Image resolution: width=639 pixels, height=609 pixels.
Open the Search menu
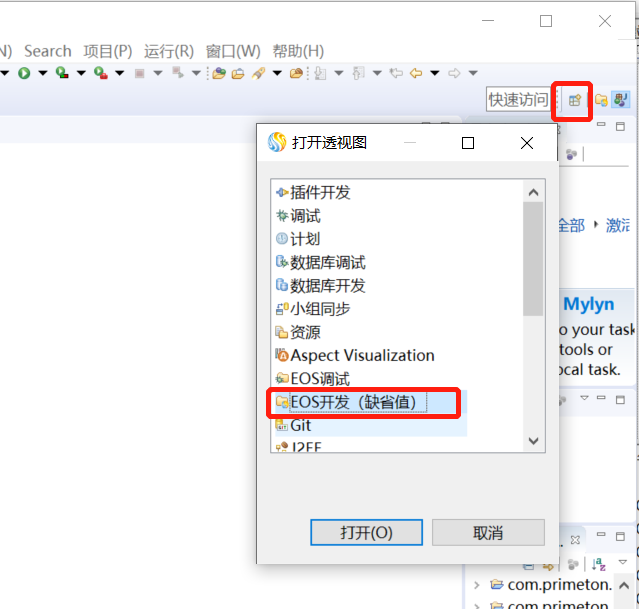tap(47, 51)
